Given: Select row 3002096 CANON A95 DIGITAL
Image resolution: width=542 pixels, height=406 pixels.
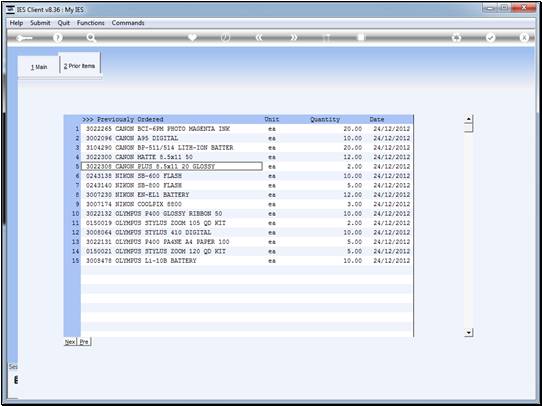Looking at the screenshot, I should tap(247, 138).
